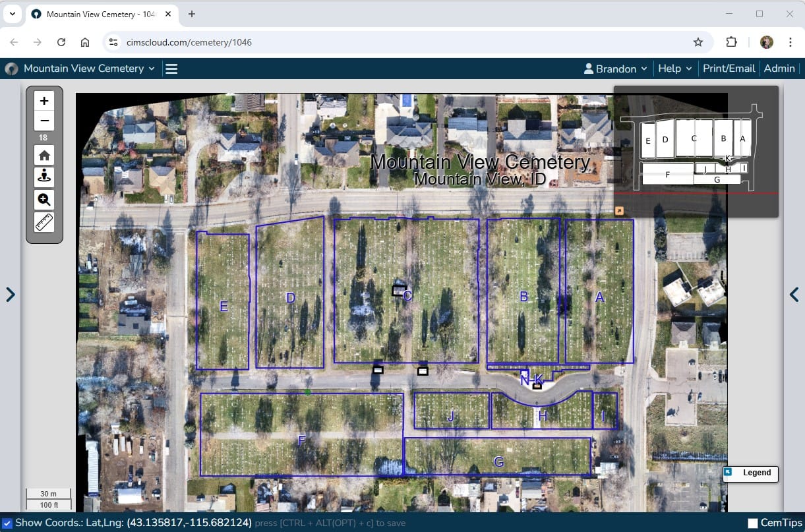Zoom in with the plus button

[x=44, y=101]
